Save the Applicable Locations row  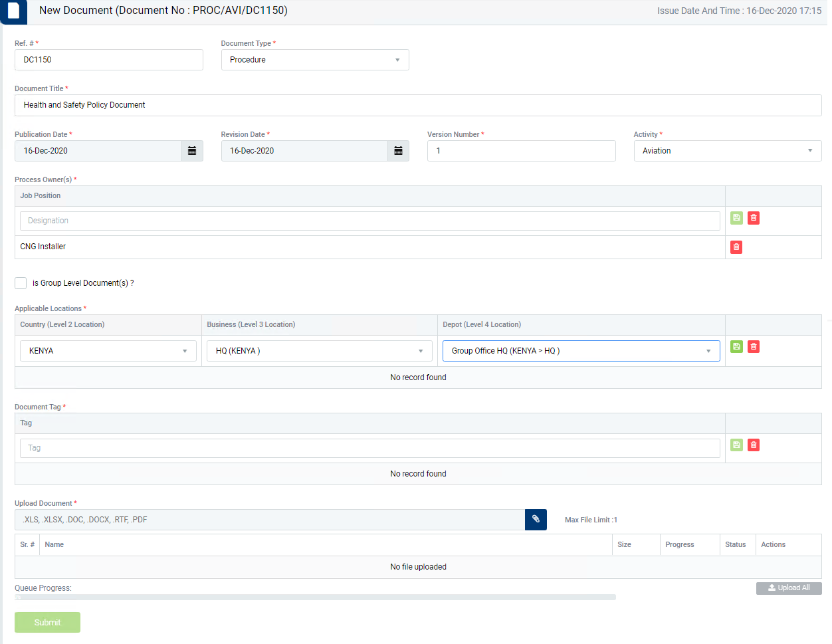tap(736, 347)
